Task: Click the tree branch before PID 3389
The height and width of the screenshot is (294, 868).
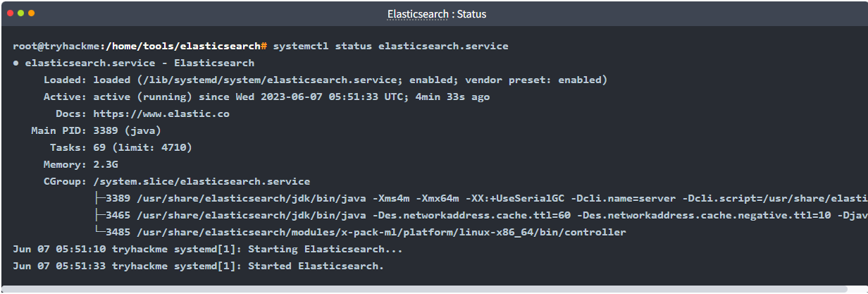Action: pyautogui.click(x=99, y=199)
